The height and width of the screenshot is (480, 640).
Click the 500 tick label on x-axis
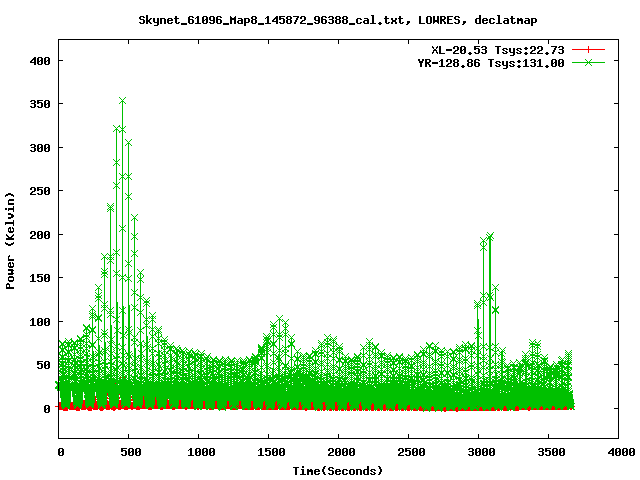coord(129,453)
